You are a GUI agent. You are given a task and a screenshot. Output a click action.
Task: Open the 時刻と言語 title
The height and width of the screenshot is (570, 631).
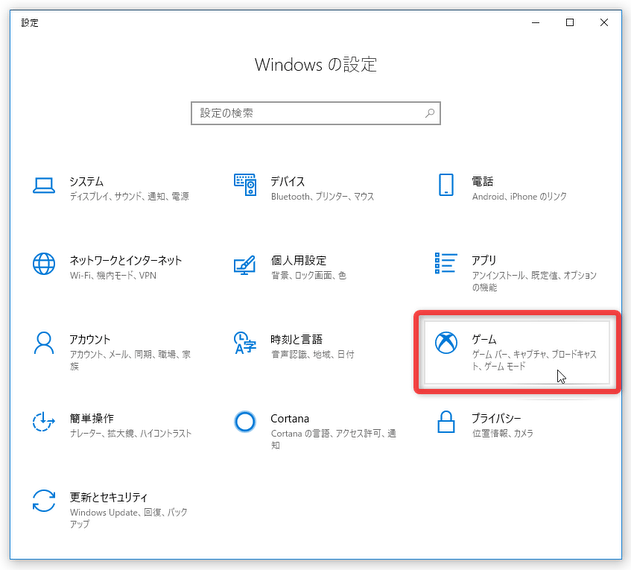(297, 339)
